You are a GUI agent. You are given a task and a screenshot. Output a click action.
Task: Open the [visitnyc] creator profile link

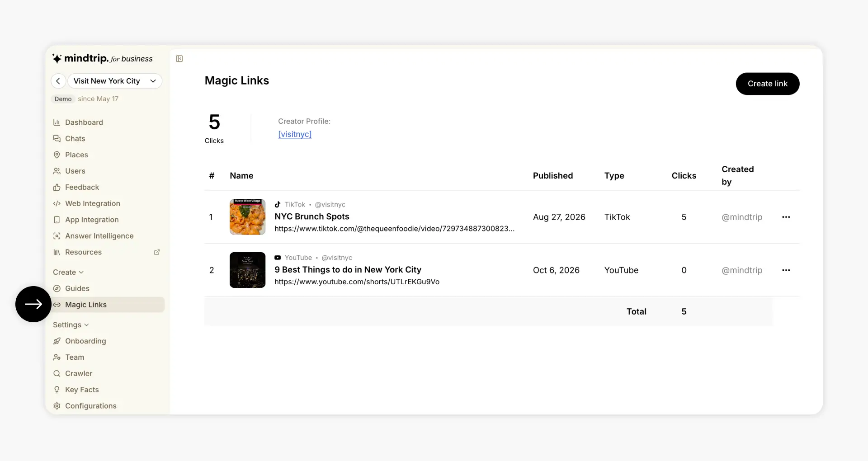(x=295, y=134)
